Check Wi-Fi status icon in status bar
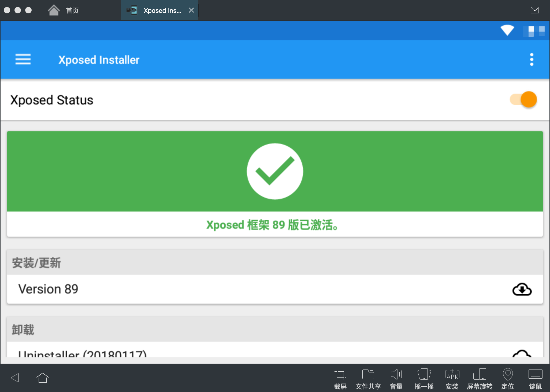Viewport: 550px width, 392px height. click(507, 30)
